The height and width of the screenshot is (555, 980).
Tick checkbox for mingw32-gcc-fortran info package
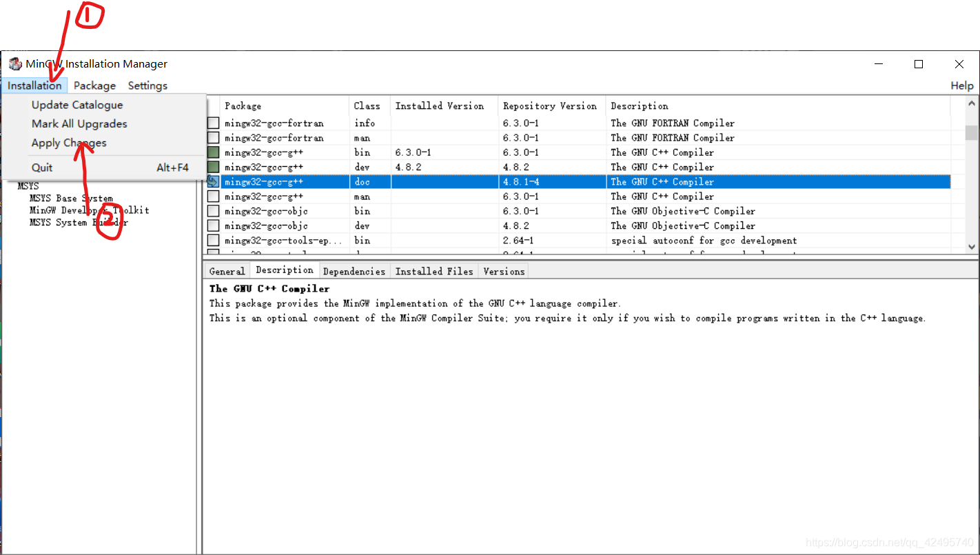214,123
